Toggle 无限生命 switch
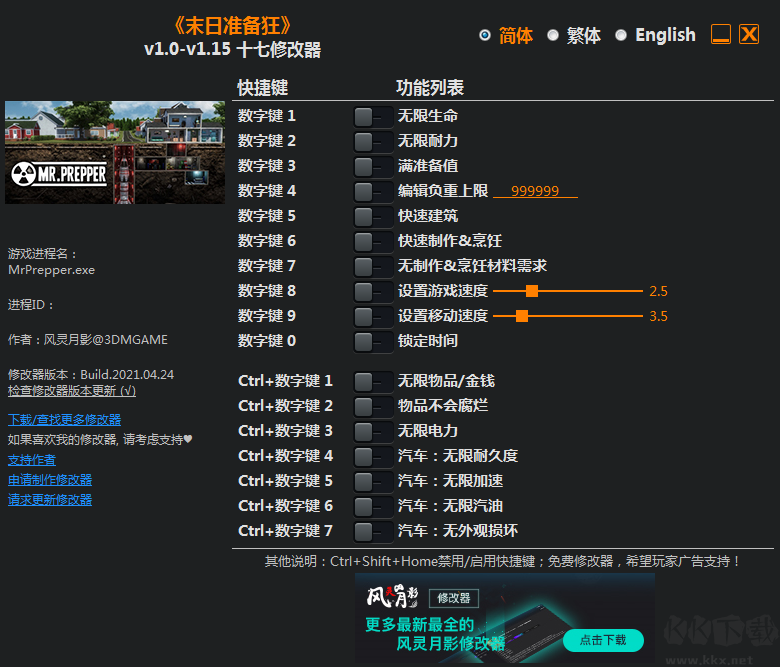Screen dimensions: 780x667 coord(373,117)
